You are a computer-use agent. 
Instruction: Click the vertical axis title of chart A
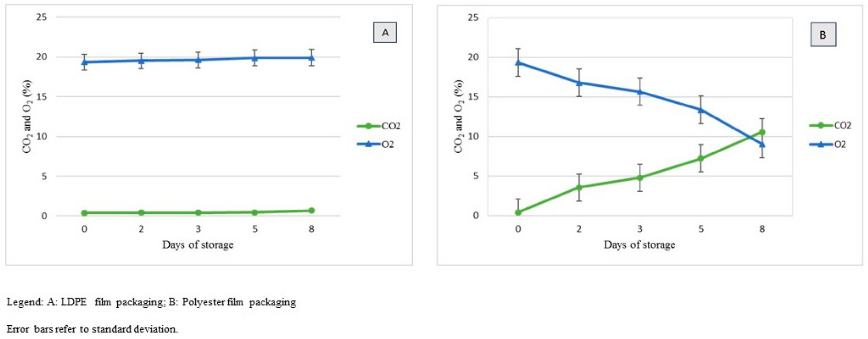[27, 117]
